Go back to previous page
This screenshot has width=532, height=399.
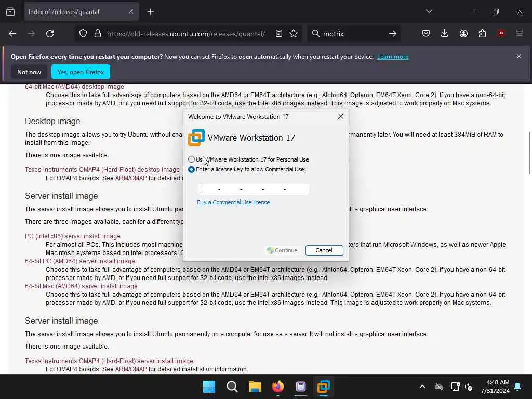pos(12,34)
